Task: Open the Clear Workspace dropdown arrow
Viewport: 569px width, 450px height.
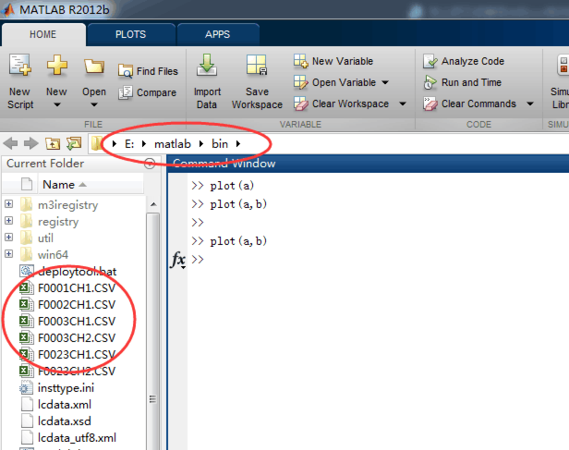Action: 402,104
